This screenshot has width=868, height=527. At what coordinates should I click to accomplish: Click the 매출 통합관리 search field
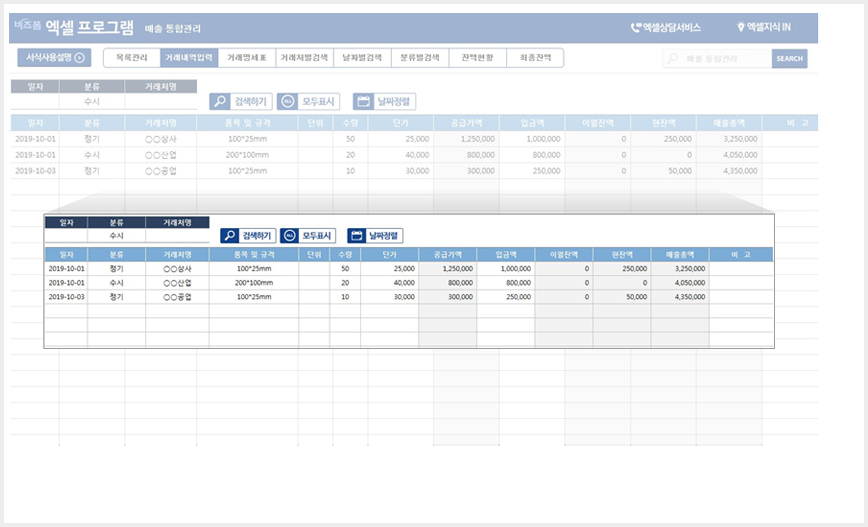(717, 58)
